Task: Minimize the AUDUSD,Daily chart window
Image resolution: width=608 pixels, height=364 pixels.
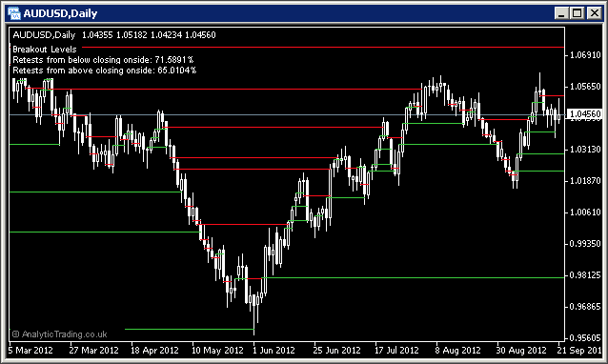Action: click(561, 13)
